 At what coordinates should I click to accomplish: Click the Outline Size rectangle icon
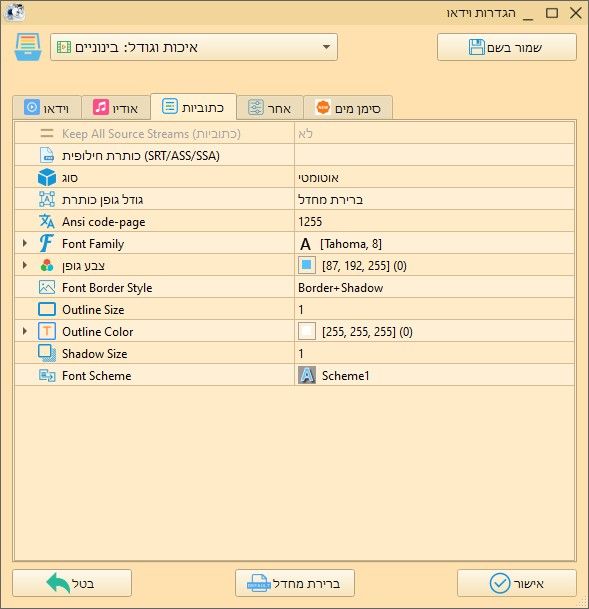(x=47, y=310)
